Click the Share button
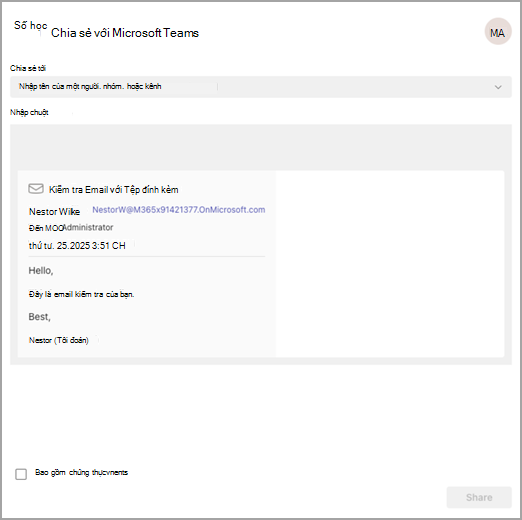Screen dimensions: 522x520 tap(479, 497)
